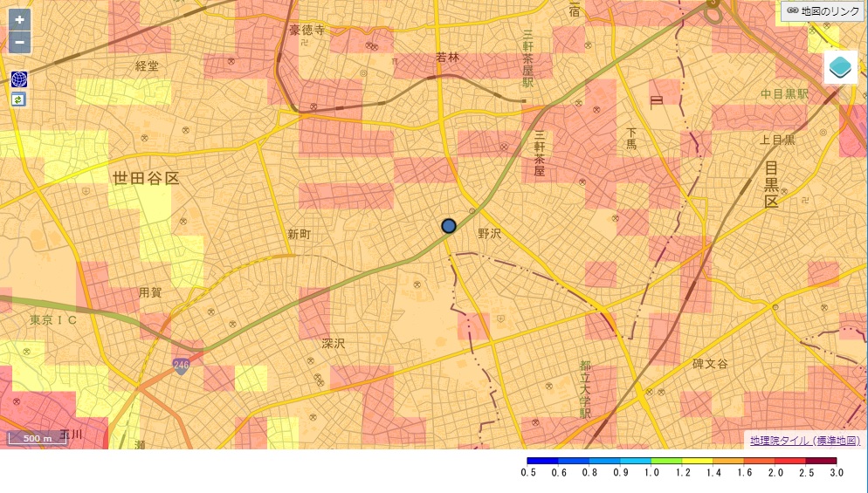
Task: Open the 地理院タイル (標準地図) attribution link
Action: 804,441
